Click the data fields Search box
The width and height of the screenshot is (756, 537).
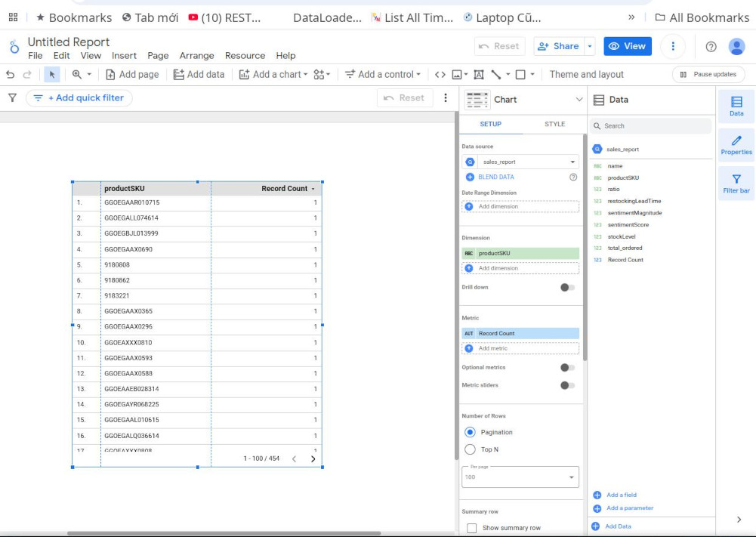[x=650, y=126]
